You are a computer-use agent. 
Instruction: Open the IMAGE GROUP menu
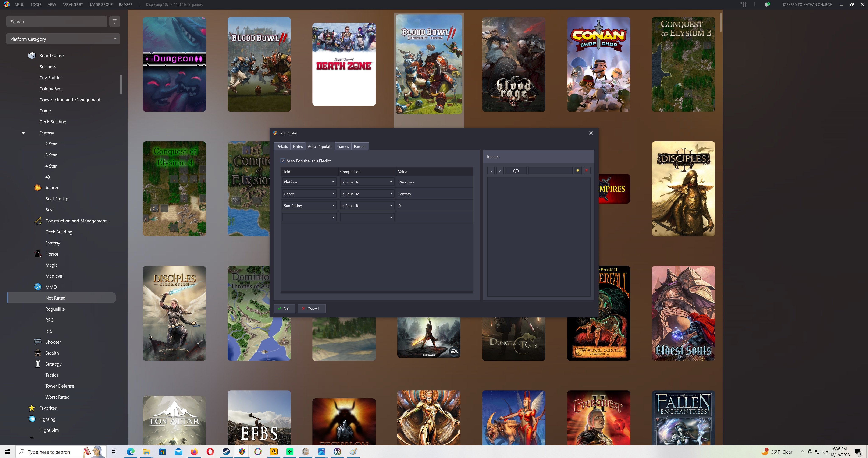(101, 4)
